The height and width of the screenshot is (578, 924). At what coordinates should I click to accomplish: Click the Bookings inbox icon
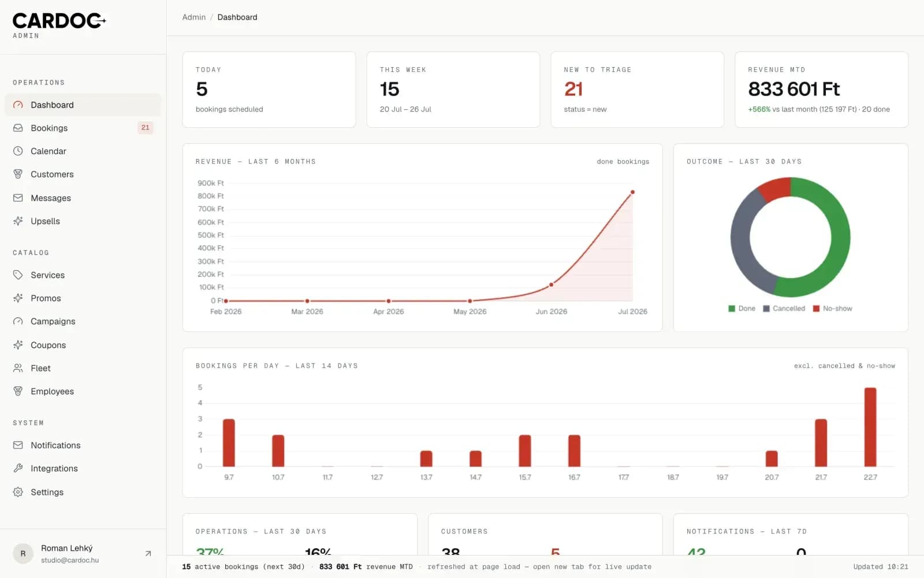tap(18, 128)
